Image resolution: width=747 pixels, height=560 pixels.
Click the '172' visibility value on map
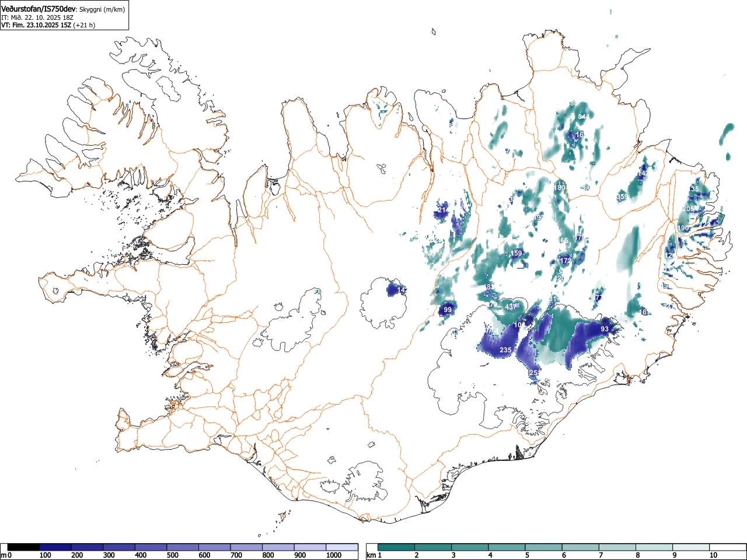(x=566, y=261)
